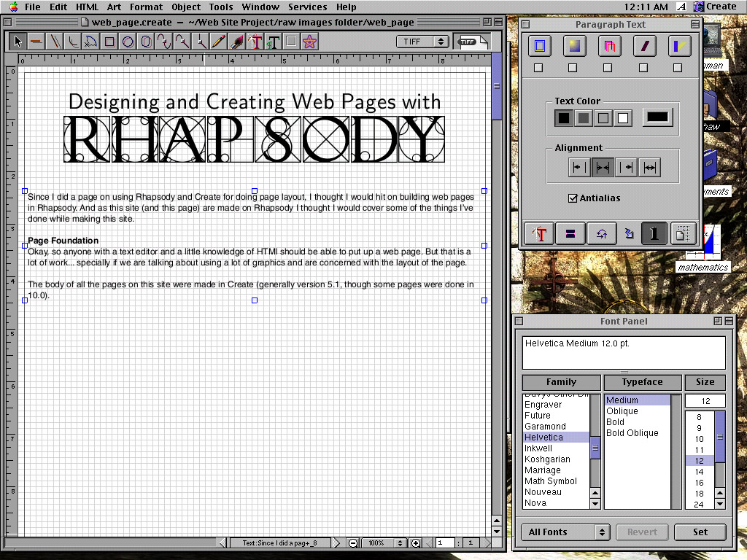
Task: Select the circle drawing tool
Action: tap(127, 42)
